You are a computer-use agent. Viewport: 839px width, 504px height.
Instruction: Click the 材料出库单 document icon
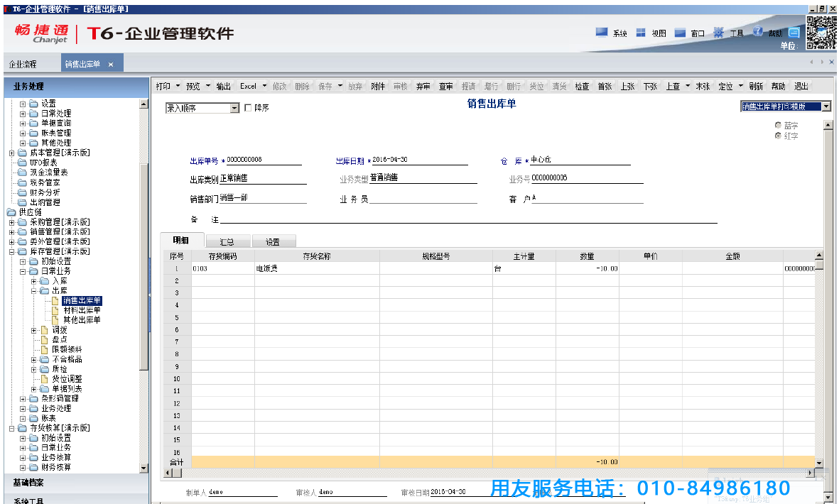tap(55, 310)
